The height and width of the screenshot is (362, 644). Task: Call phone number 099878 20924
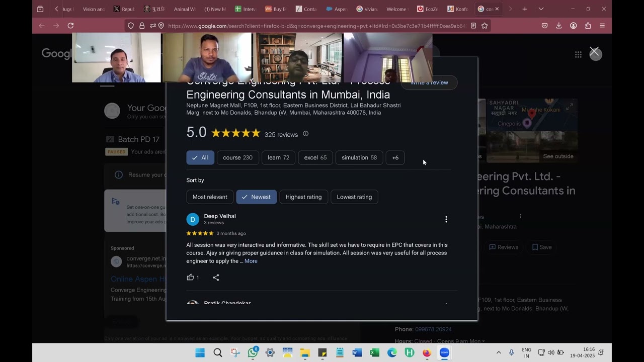coord(433,329)
